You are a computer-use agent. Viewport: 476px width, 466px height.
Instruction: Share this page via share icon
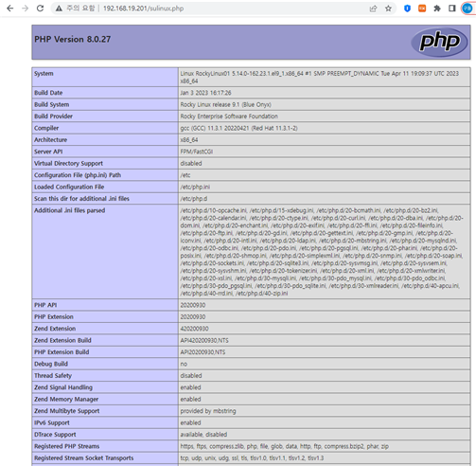pyautogui.click(x=373, y=9)
